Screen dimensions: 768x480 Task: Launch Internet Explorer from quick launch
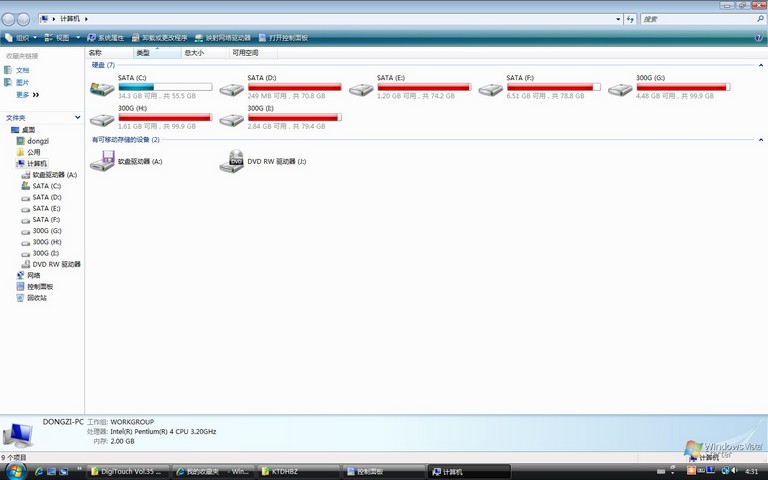40,472
